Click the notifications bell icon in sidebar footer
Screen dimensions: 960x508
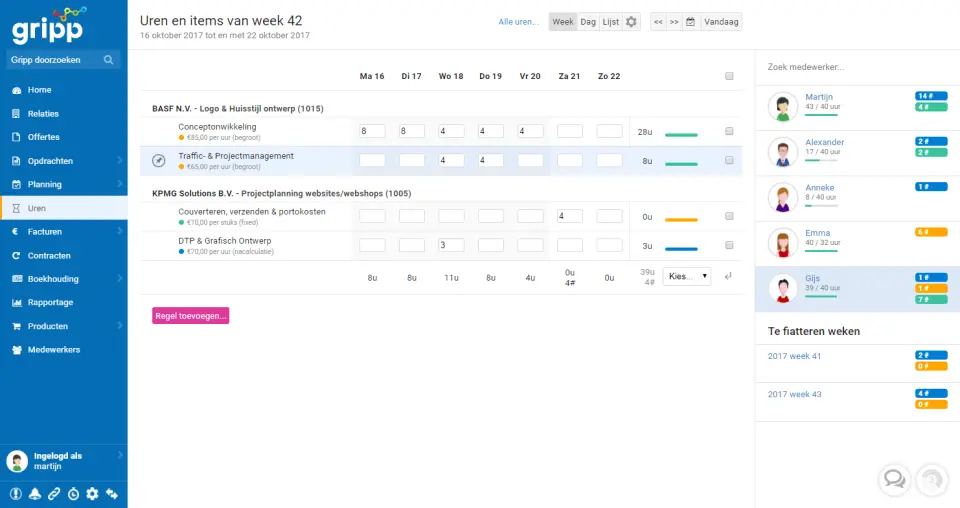coord(35,493)
